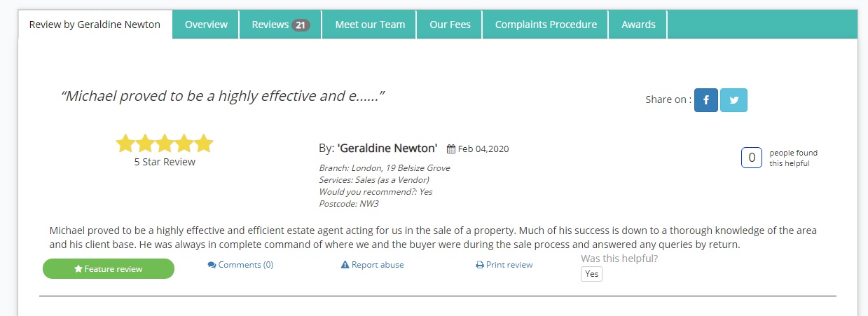Image resolution: width=868 pixels, height=316 pixels.
Task: Click the printer icon for Print review
Action: click(479, 266)
